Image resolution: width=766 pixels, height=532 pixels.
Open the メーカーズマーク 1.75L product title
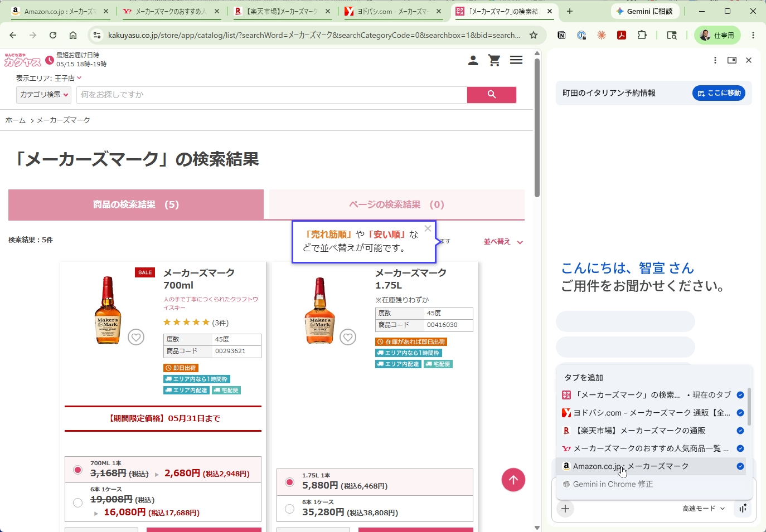[411, 279]
